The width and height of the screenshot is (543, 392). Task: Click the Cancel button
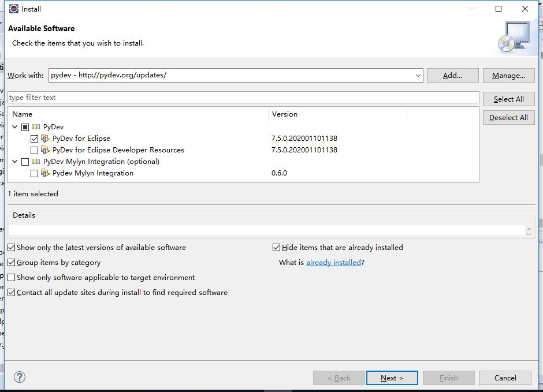[x=505, y=378]
